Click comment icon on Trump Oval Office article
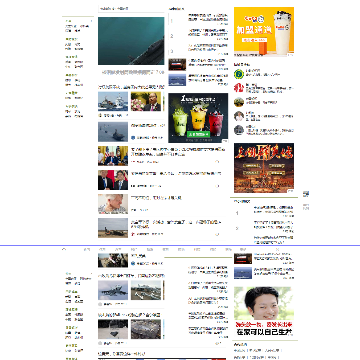The height and width of the screenshot is (360, 360). point(217,162)
